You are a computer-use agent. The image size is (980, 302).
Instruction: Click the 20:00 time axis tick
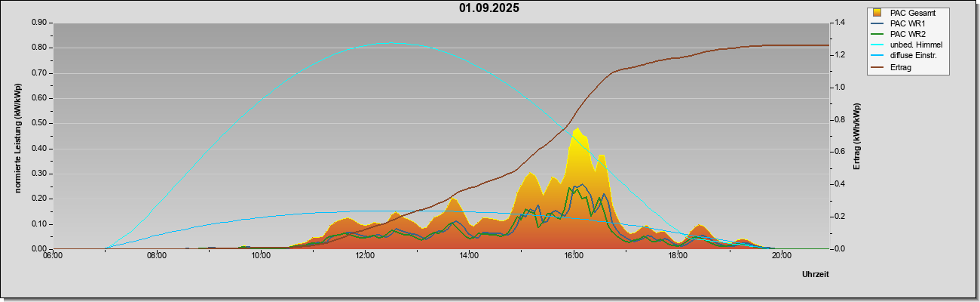tap(782, 256)
